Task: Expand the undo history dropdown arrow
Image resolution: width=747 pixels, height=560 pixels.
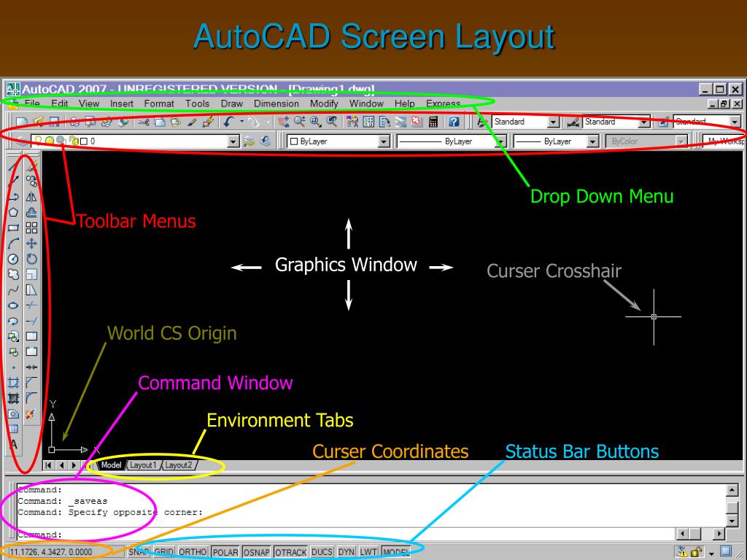Action: 242,122
